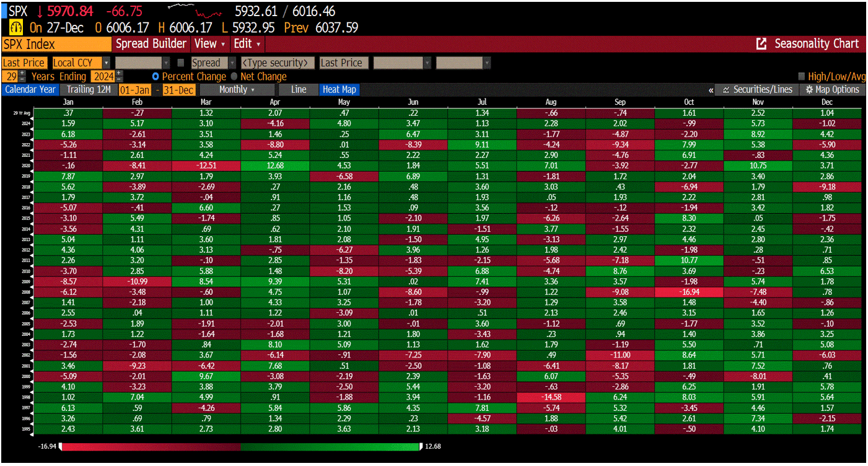Expand the Spread dropdown
Viewport: 868px width, 466px height.
[x=230, y=63]
